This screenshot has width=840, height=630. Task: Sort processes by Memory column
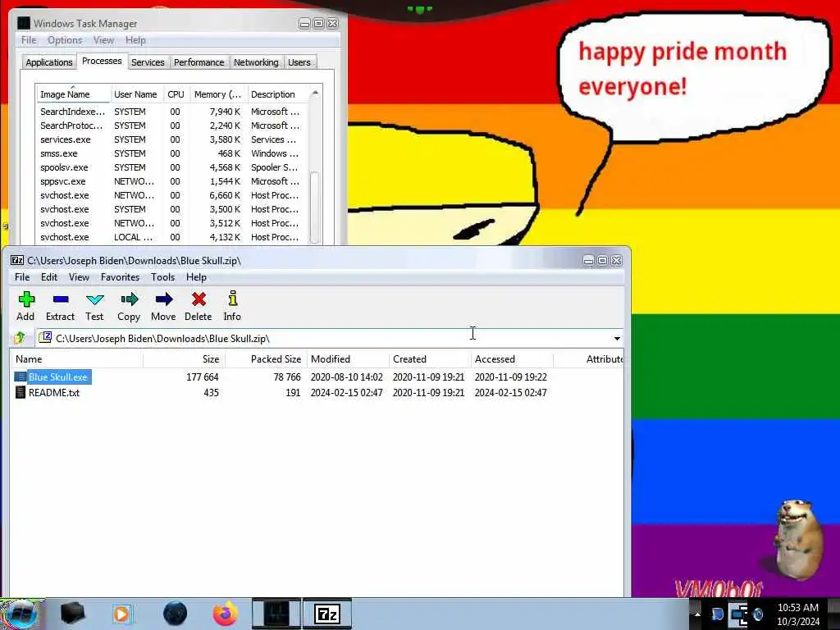coord(218,94)
